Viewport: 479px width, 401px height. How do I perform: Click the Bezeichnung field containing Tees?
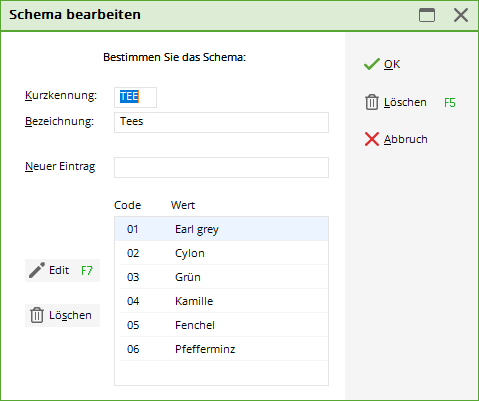click(x=221, y=122)
